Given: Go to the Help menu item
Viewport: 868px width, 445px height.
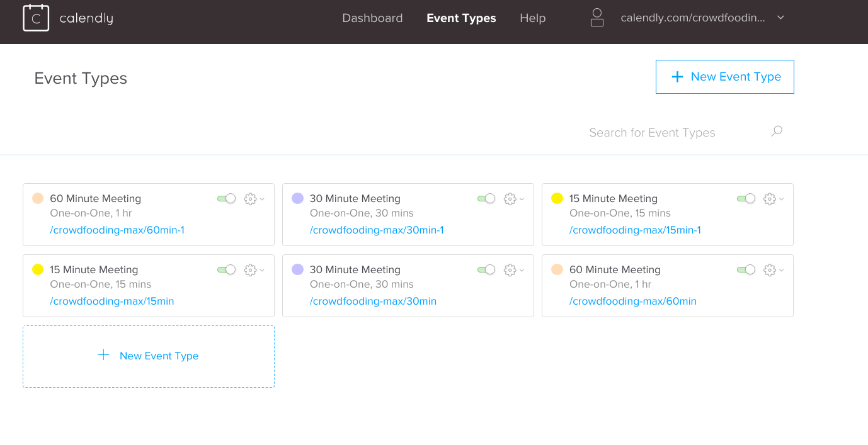Looking at the screenshot, I should click(x=532, y=18).
